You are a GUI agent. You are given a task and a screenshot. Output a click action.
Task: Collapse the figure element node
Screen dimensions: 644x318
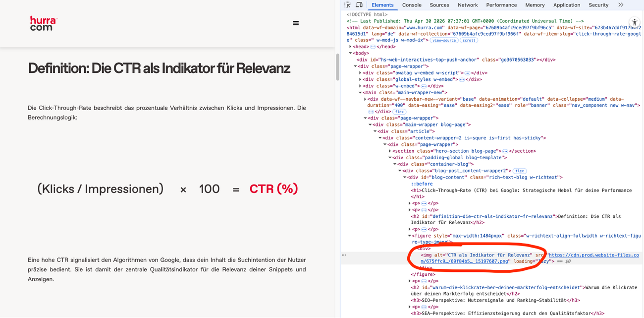click(x=410, y=236)
